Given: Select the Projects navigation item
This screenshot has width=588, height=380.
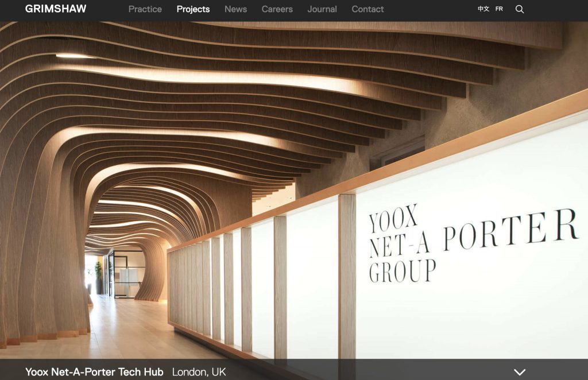Looking at the screenshot, I should (193, 9).
